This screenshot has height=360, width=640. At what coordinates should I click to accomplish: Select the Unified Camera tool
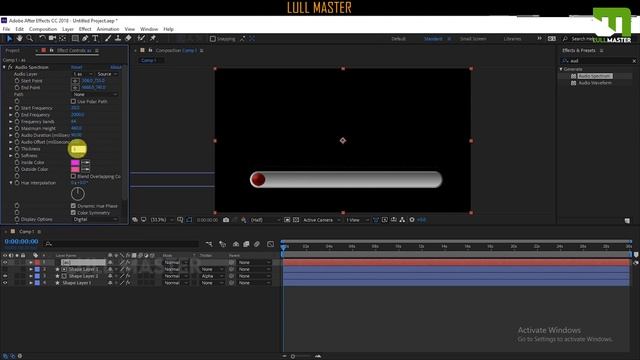click(x=52, y=38)
